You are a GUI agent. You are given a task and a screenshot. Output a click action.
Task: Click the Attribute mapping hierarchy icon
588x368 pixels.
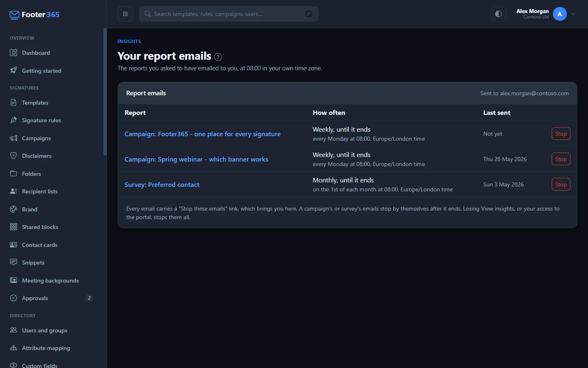13,348
